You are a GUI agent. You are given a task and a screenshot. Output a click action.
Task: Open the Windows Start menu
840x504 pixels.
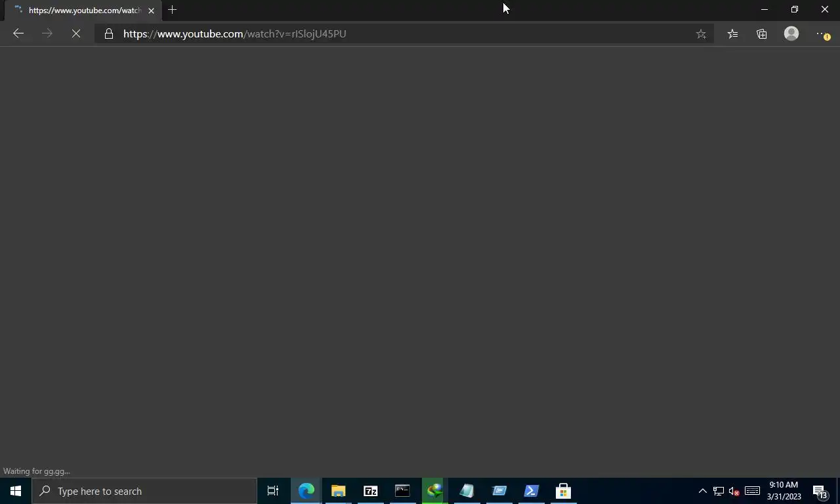tap(16, 491)
